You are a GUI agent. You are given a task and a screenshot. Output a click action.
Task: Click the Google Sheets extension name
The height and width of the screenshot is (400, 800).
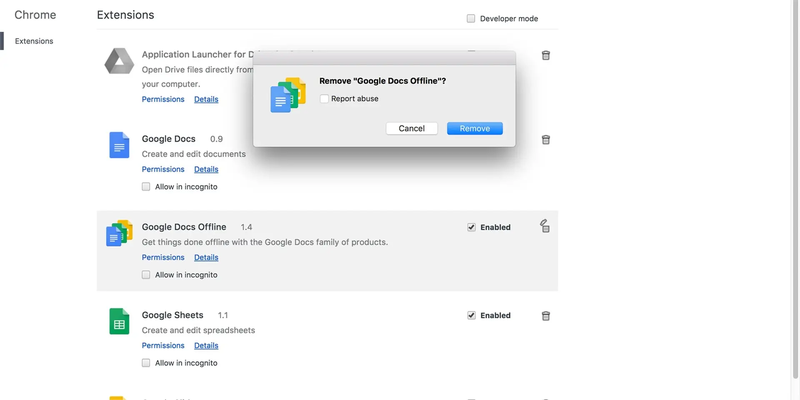tap(172, 315)
